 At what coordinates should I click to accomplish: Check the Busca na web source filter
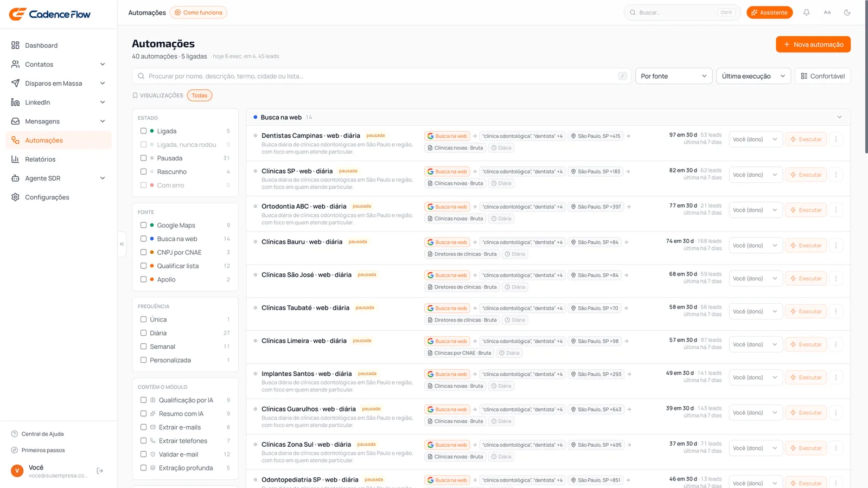click(143, 239)
